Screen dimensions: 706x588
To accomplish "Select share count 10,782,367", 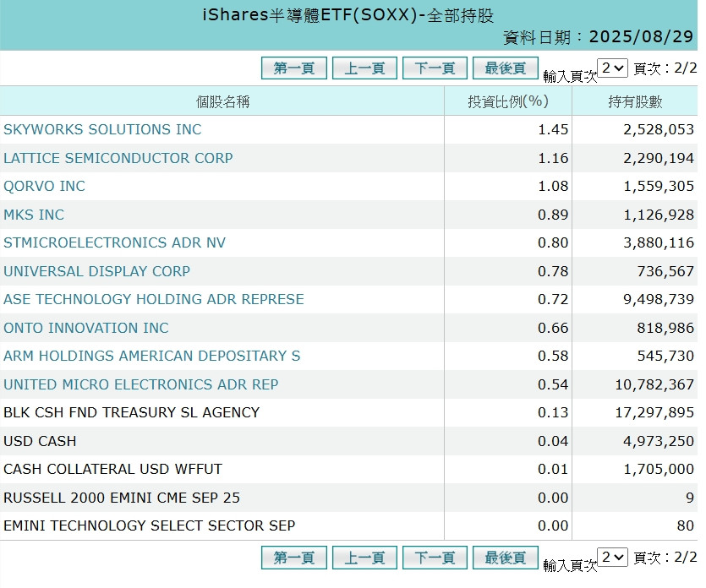I will tap(654, 385).
